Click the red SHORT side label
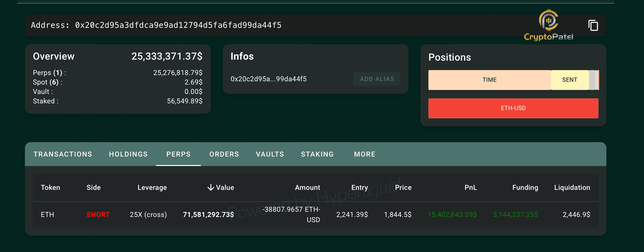 98,214
